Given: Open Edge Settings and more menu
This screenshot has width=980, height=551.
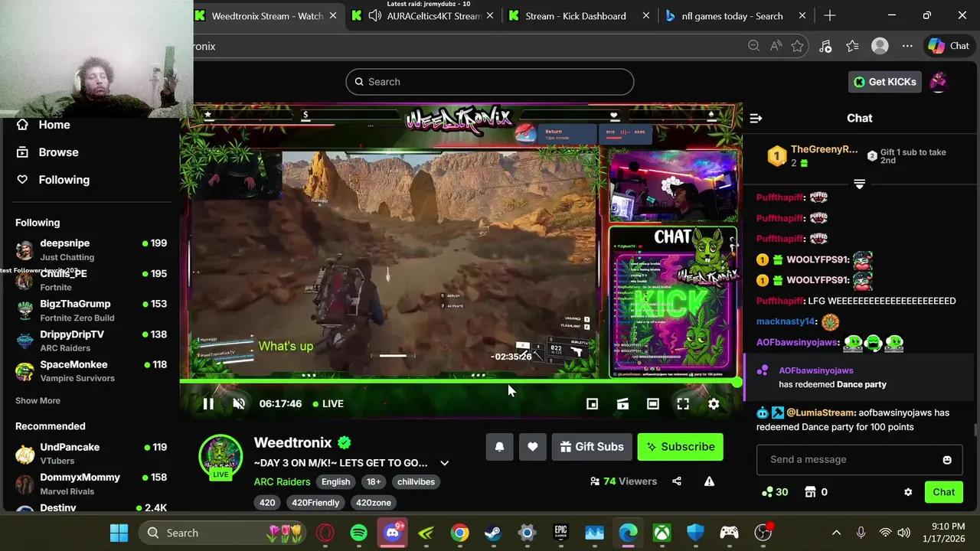Looking at the screenshot, I should tap(907, 46).
